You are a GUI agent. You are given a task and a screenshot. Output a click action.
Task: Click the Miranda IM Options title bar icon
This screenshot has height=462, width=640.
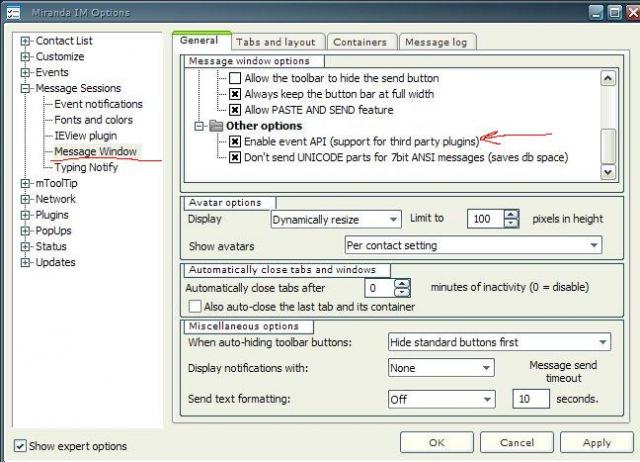coord(13,13)
